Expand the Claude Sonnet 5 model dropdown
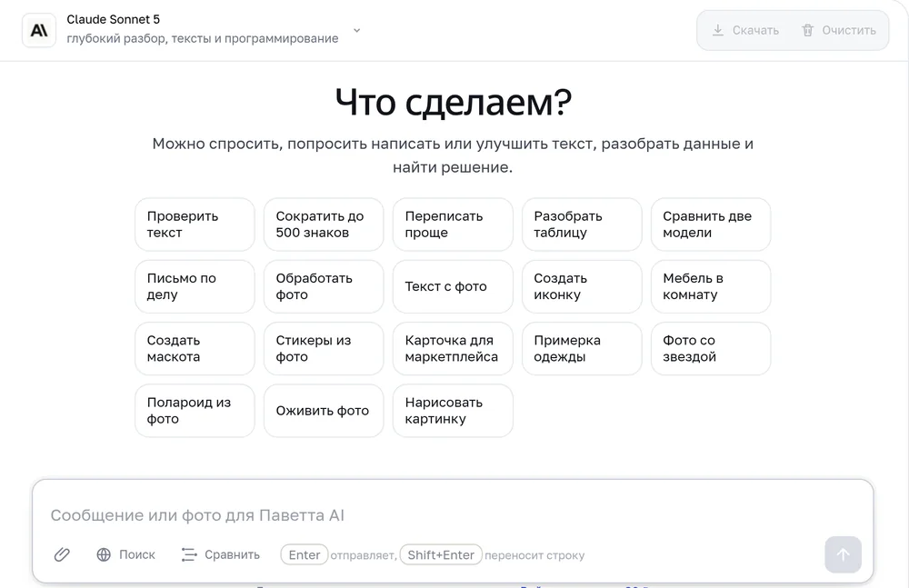Image resolution: width=909 pixels, height=588 pixels. tap(356, 30)
